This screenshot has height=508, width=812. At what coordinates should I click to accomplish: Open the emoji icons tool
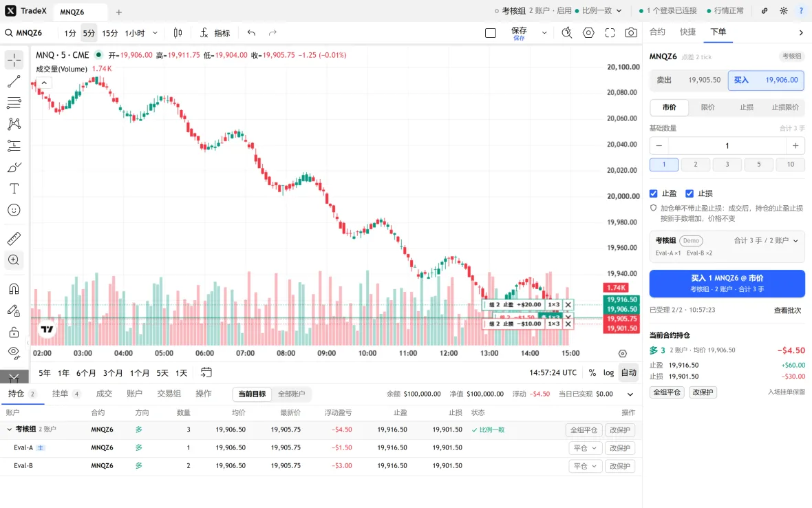click(x=14, y=210)
